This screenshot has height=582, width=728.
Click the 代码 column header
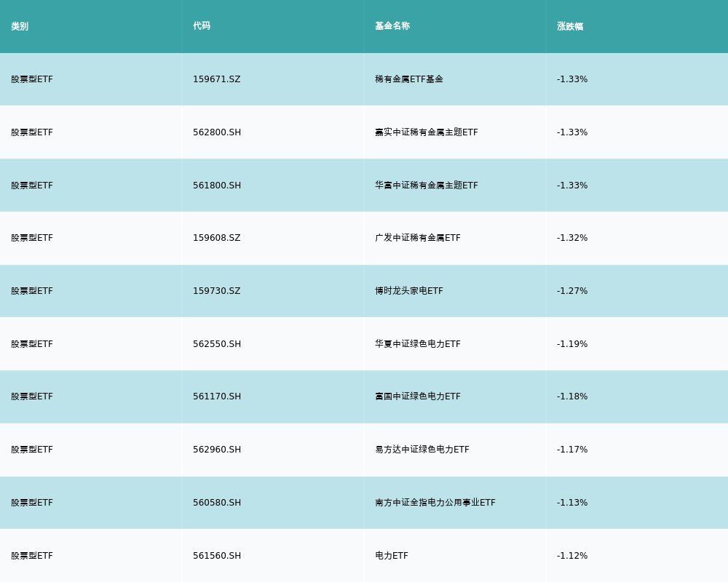pyautogui.click(x=202, y=26)
